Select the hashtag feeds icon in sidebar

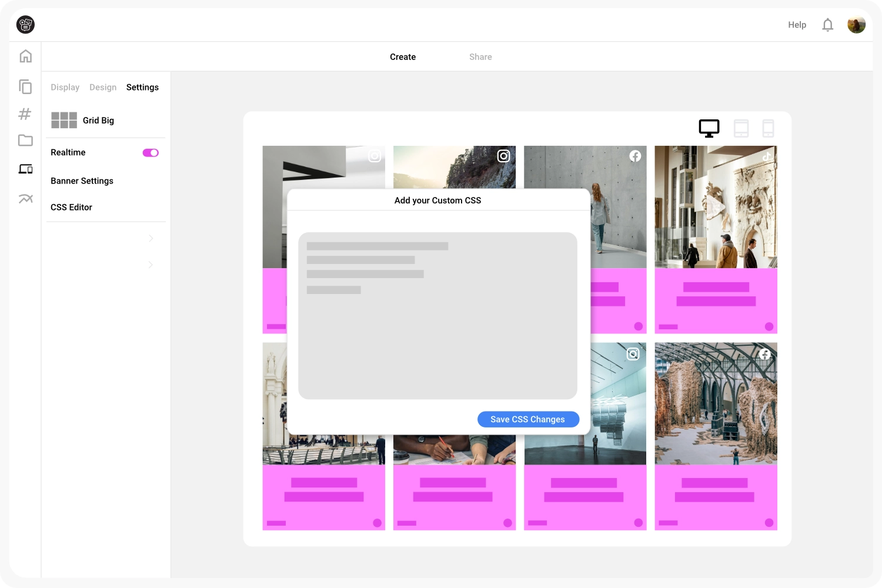pos(25,114)
